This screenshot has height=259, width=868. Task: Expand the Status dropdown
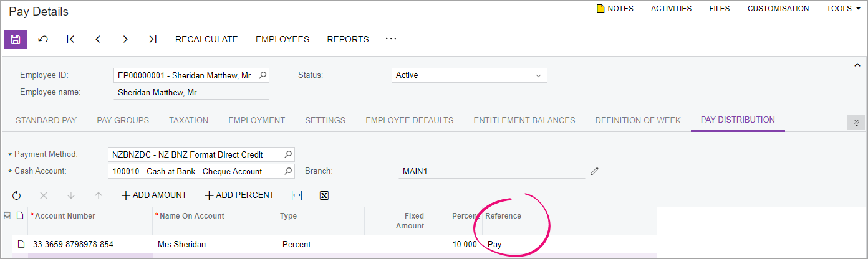[x=539, y=75]
